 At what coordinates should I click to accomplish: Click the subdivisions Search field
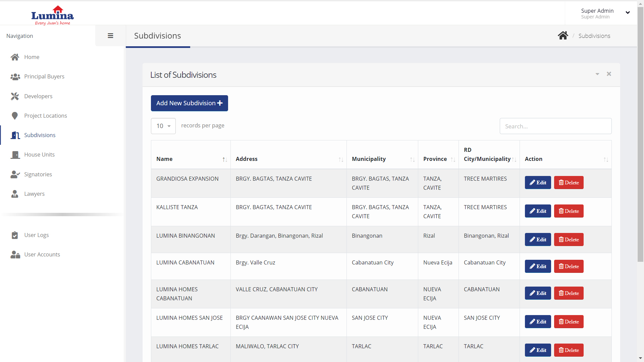tap(555, 126)
